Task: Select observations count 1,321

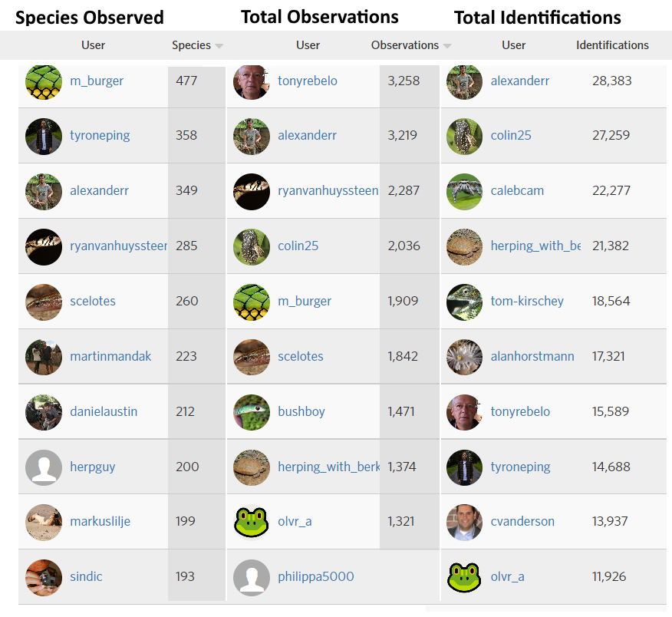Action: point(401,522)
